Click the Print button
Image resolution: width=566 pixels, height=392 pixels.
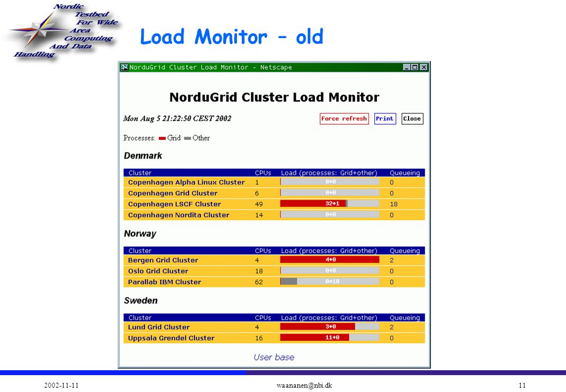click(385, 119)
